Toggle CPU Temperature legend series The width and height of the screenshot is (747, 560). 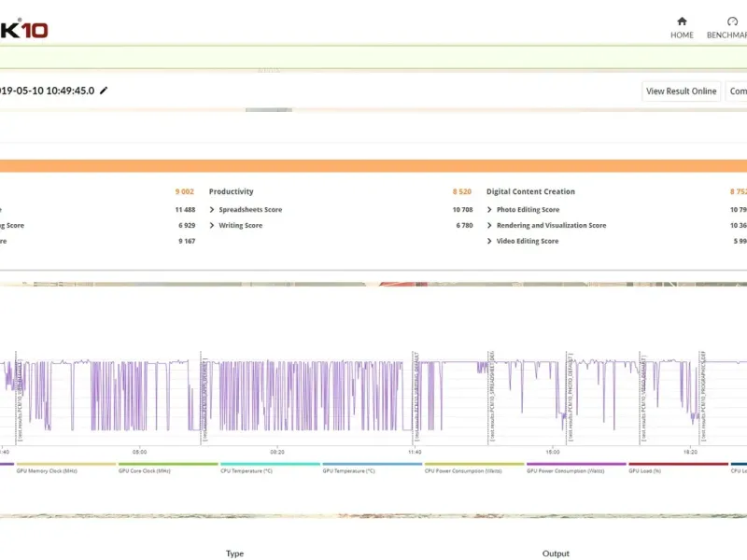point(270,468)
